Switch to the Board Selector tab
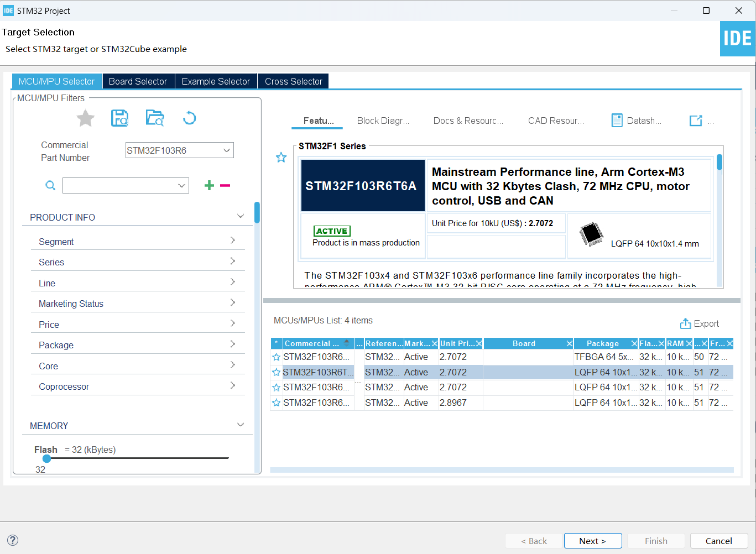The height and width of the screenshot is (554, 756). click(138, 81)
